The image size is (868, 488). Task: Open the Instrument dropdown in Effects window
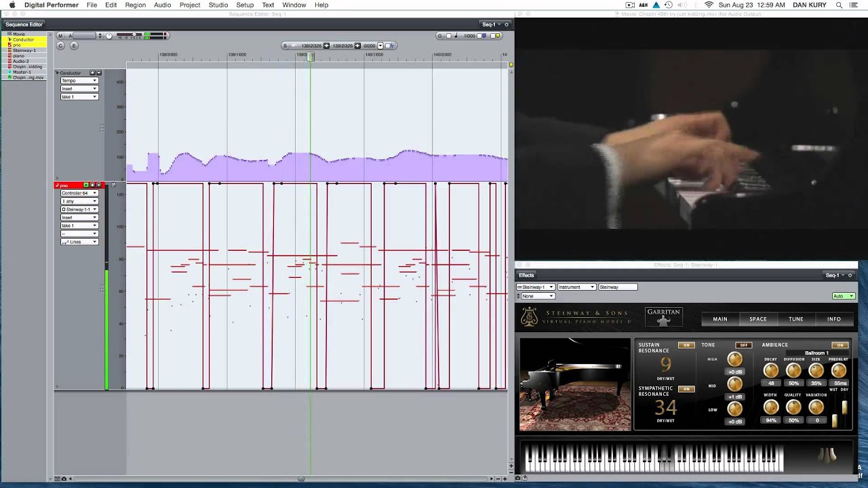point(576,287)
